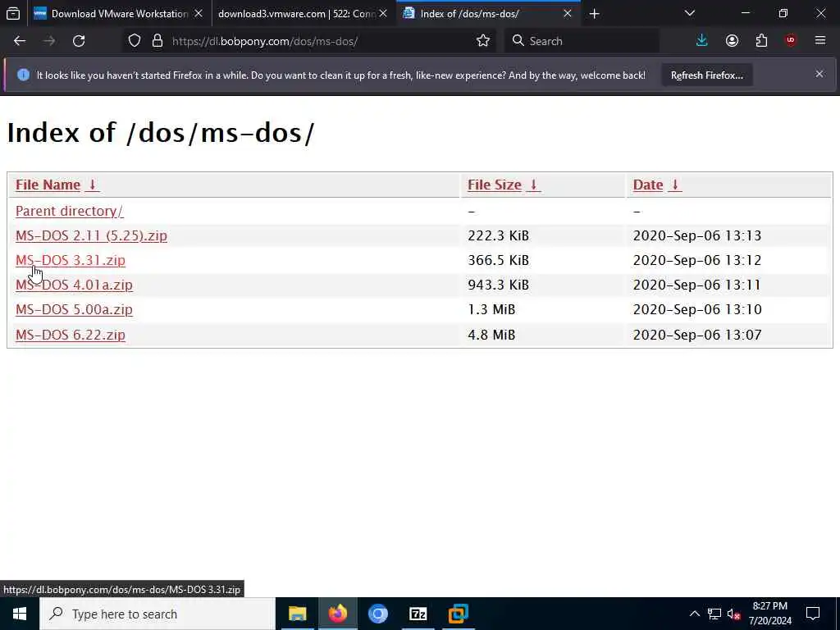Bookmark this page with the star
Image resolution: width=840 pixels, height=630 pixels.
[x=482, y=41]
